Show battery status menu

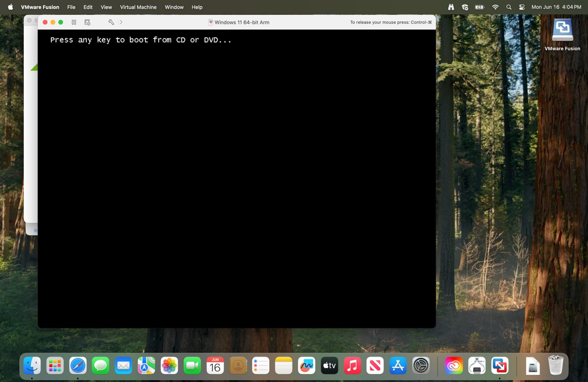click(479, 7)
